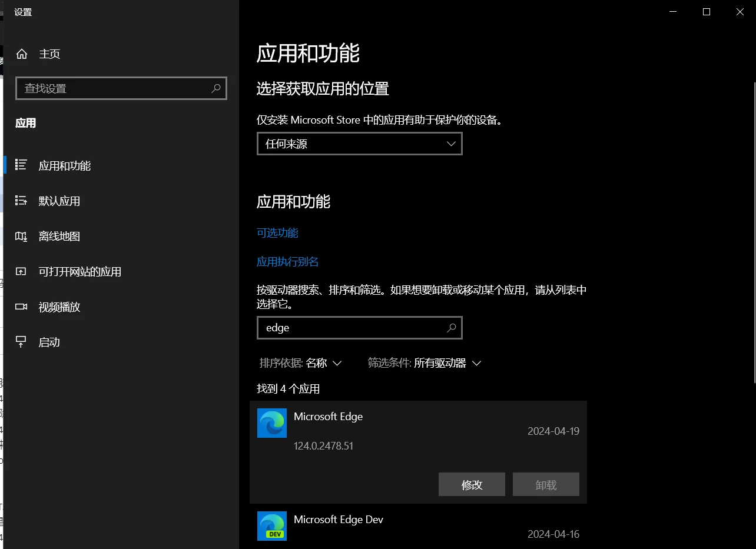Viewport: 756px width, 549px height.
Task: Click into the edge app search field
Action: pyautogui.click(x=360, y=328)
